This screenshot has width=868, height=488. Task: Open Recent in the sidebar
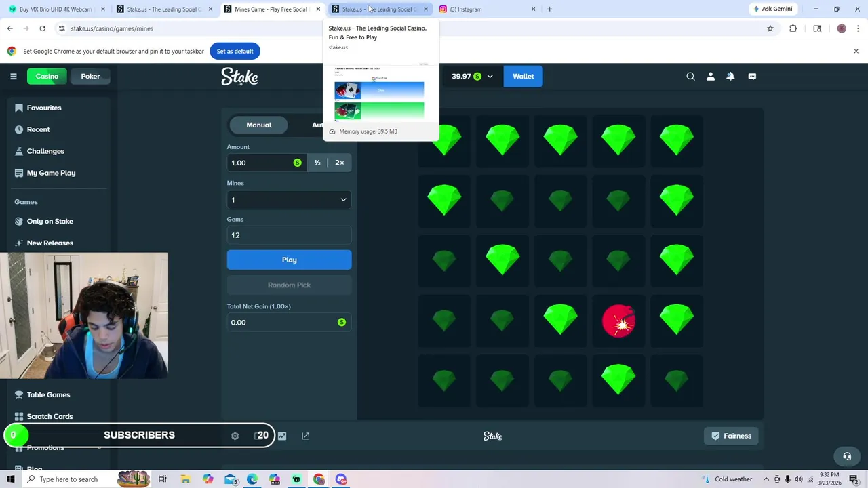38,129
